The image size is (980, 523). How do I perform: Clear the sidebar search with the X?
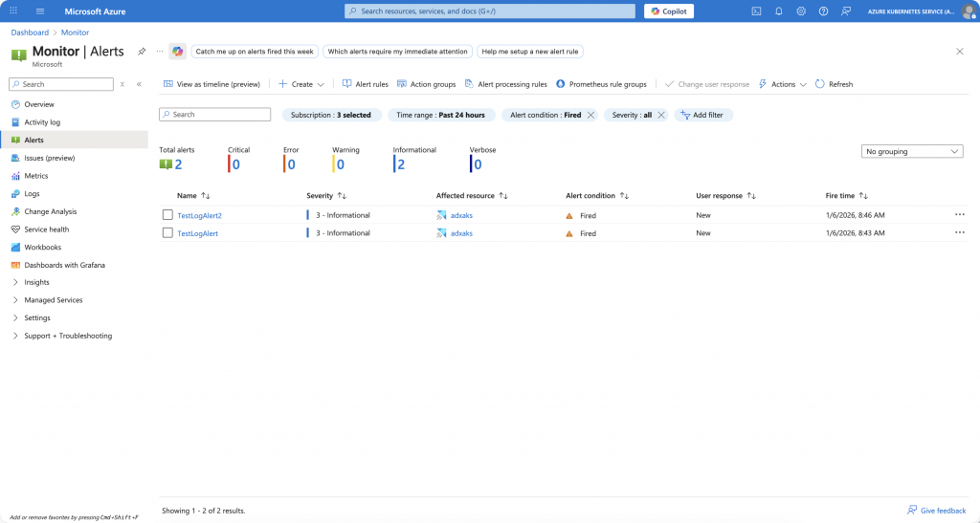point(122,84)
